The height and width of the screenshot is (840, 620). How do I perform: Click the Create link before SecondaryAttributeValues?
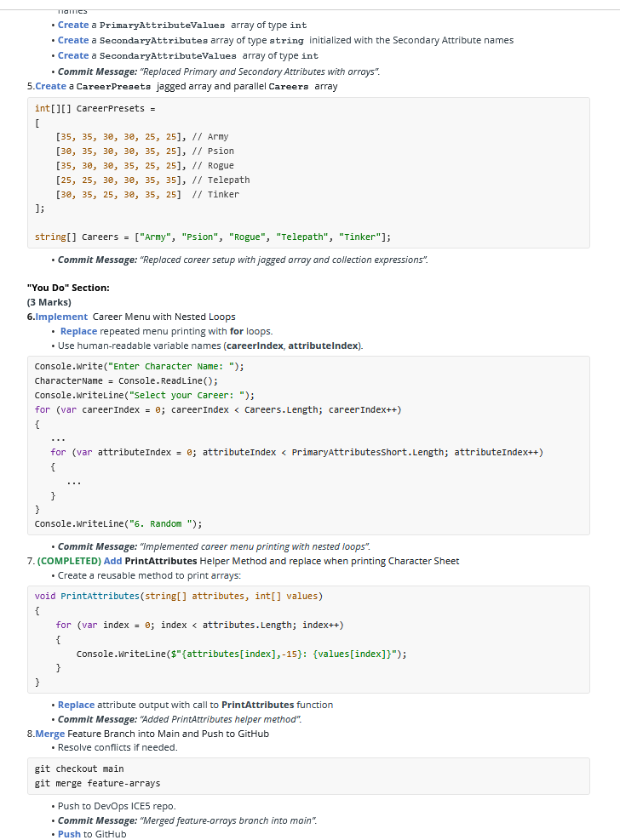pos(73,55)
